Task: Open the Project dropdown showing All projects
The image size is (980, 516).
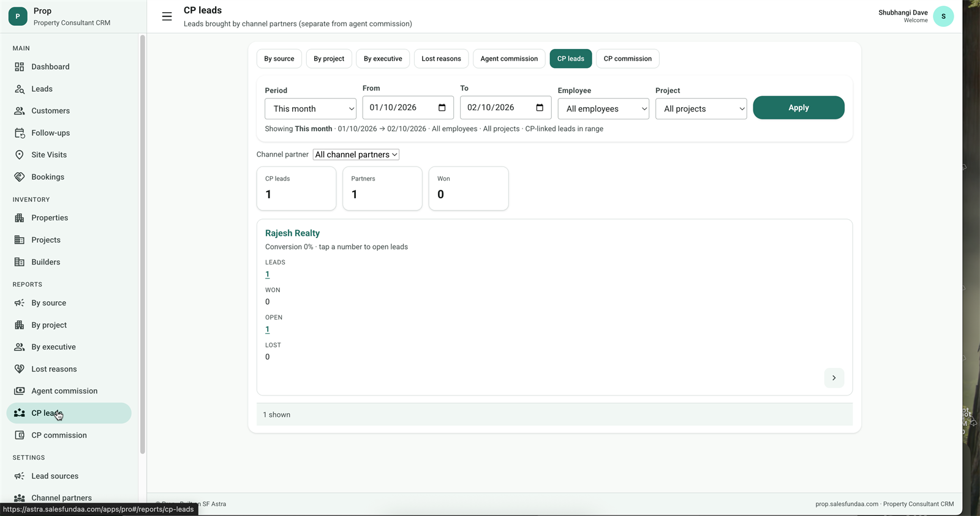Action: click(701, 109)
